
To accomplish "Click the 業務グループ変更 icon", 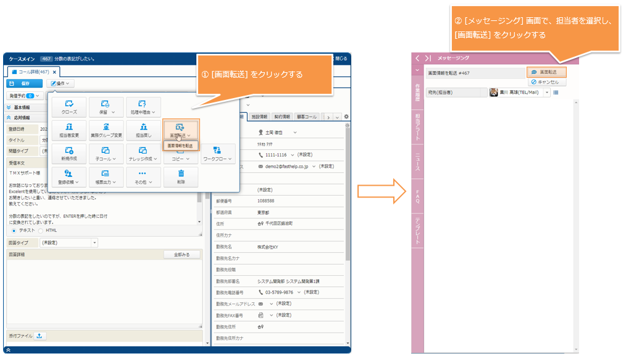I will (x=106, y=127).
